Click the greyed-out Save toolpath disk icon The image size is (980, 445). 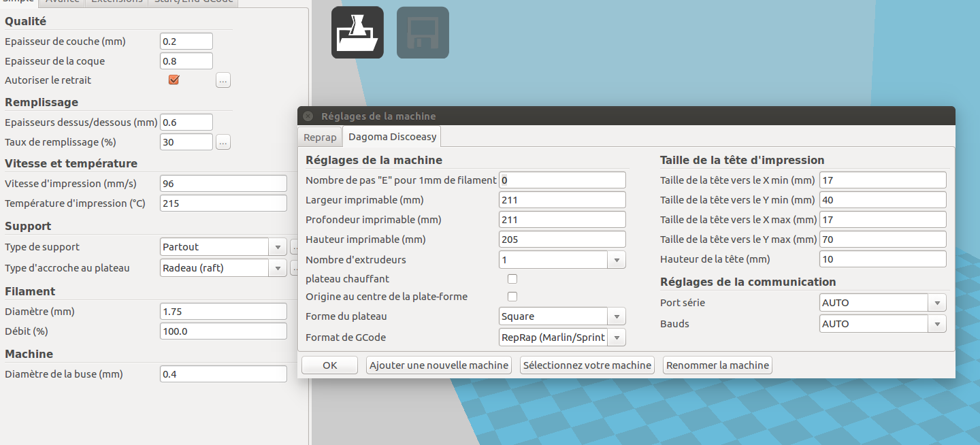click(423, 33)
